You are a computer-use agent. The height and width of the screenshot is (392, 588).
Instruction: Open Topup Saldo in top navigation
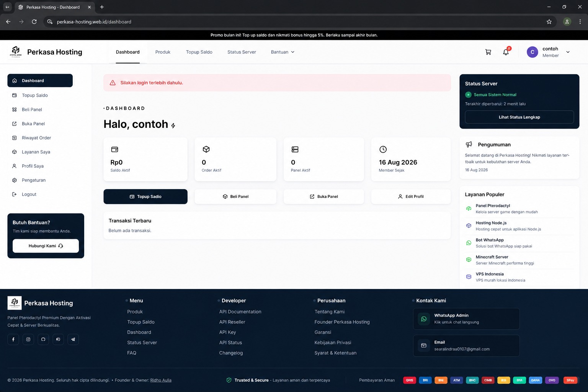(199, 52)
